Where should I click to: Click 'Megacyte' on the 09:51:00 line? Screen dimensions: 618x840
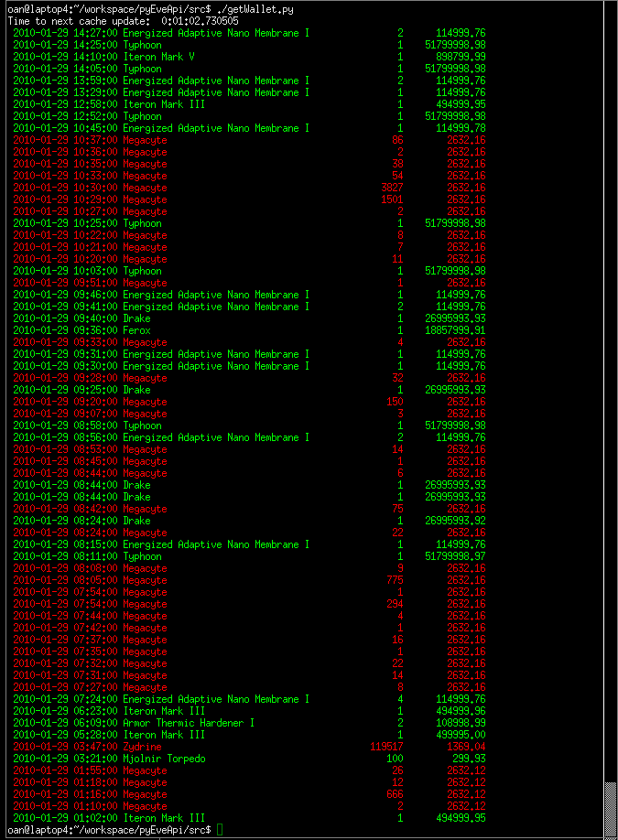click(145, 283)
